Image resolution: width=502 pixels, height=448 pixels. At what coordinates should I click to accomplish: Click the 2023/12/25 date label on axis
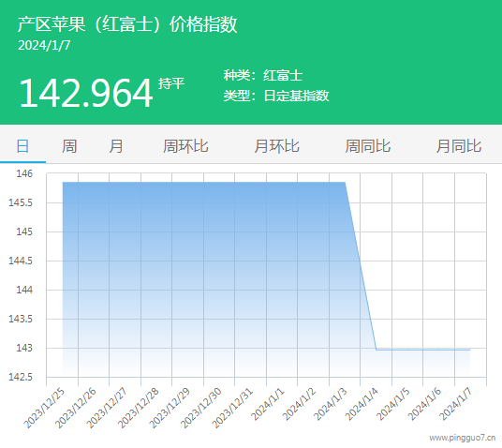point(45,408)
